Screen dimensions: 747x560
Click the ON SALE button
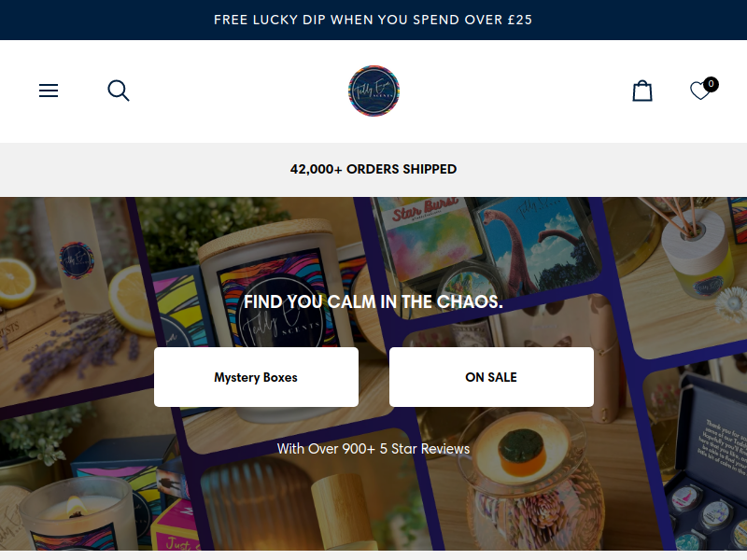click(x=491, y=377)
